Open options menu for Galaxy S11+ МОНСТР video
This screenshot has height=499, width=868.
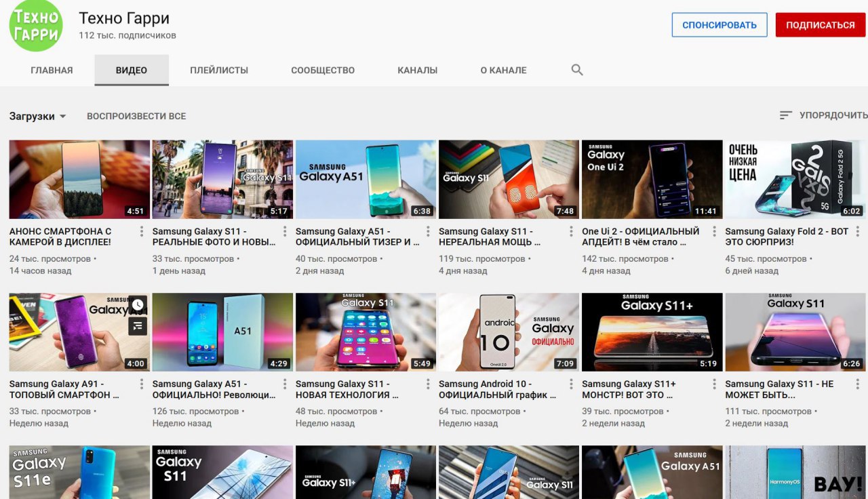click(714, 384)
